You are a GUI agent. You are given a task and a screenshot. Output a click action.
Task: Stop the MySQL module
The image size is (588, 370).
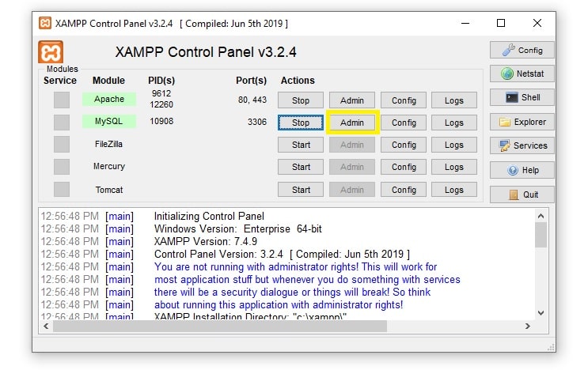(x=301, y=123)
